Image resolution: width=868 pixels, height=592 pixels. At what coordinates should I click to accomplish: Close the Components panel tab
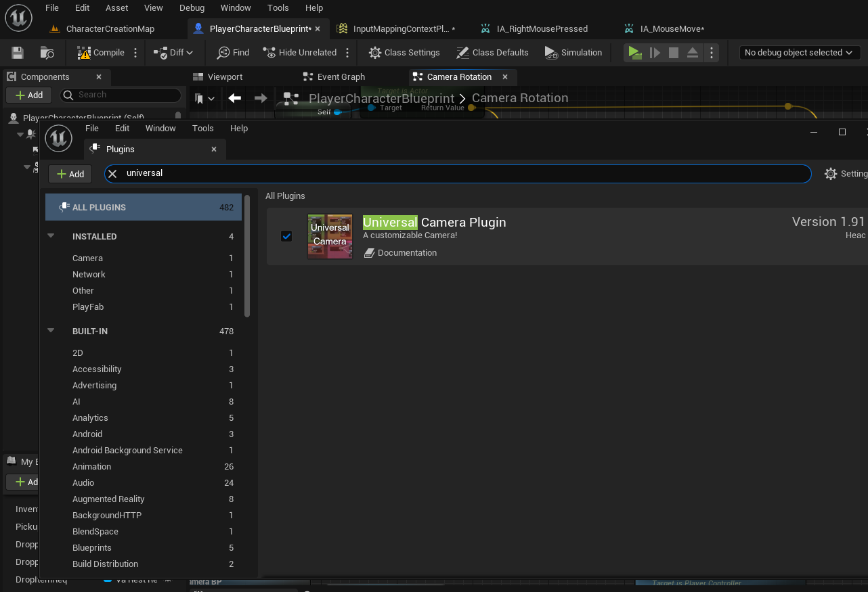[99, 76]
